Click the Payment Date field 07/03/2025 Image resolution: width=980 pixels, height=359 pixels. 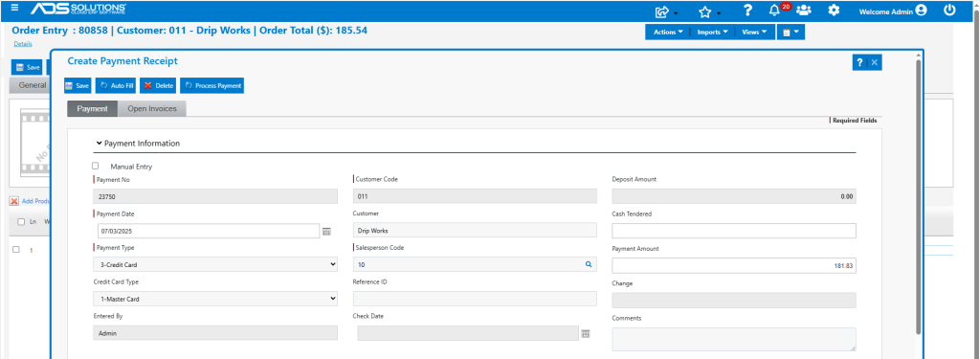(208, 231)
